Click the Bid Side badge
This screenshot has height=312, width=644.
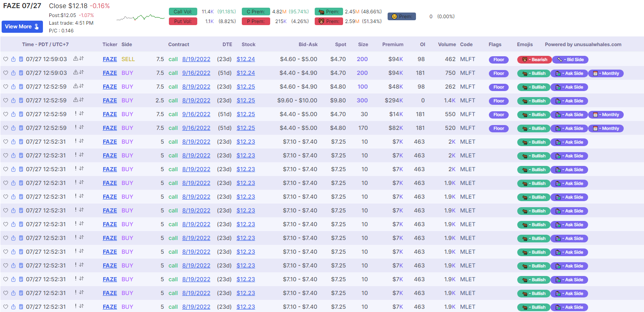tap(570, 59)
